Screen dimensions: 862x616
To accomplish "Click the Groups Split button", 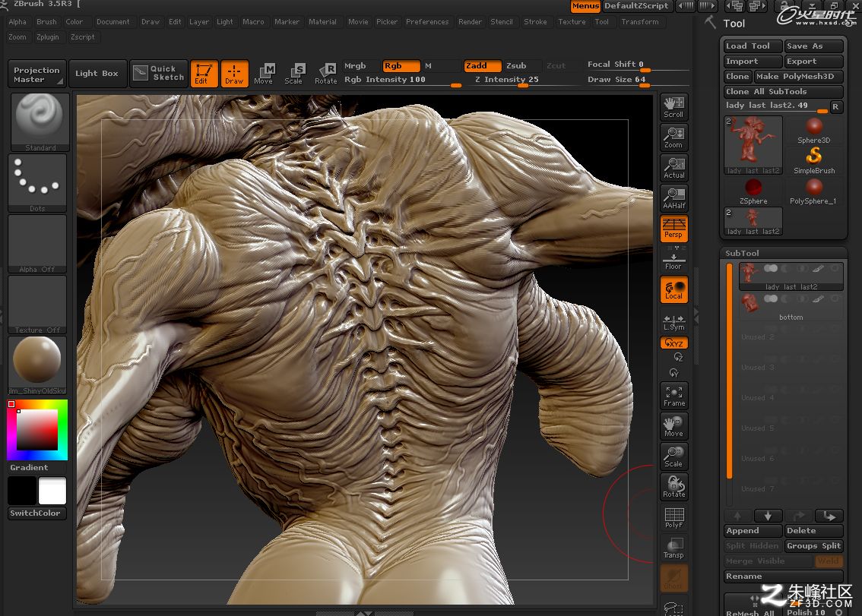I will [x=813, y=545].
